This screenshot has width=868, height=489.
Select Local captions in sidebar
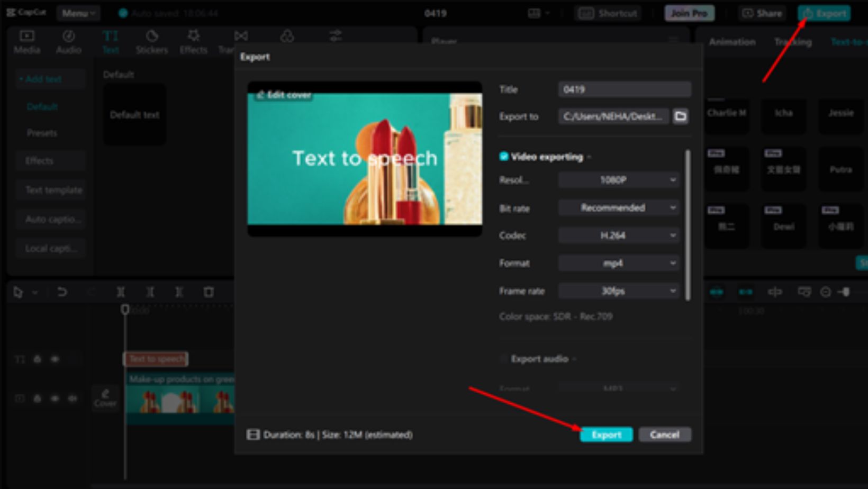[x=51, y=248]
